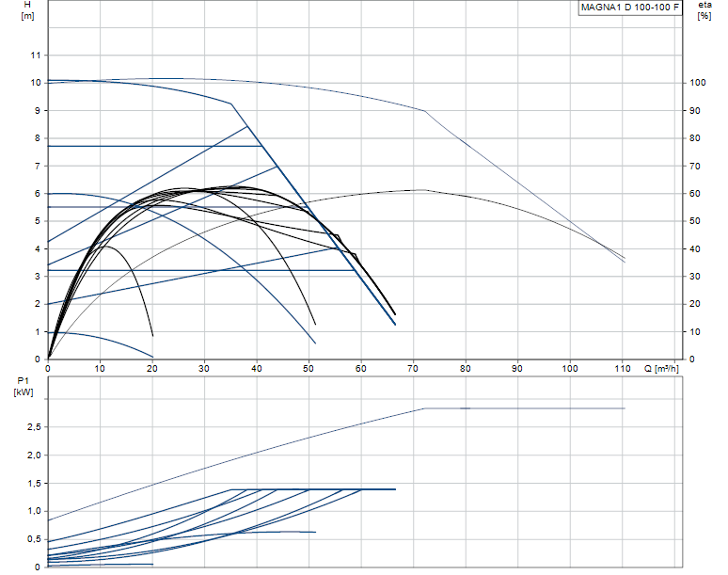The height and width of the screenshot is (575, 728).
Task: Select the 30 tick on the eta axis
Action: (x=694, y=277)
